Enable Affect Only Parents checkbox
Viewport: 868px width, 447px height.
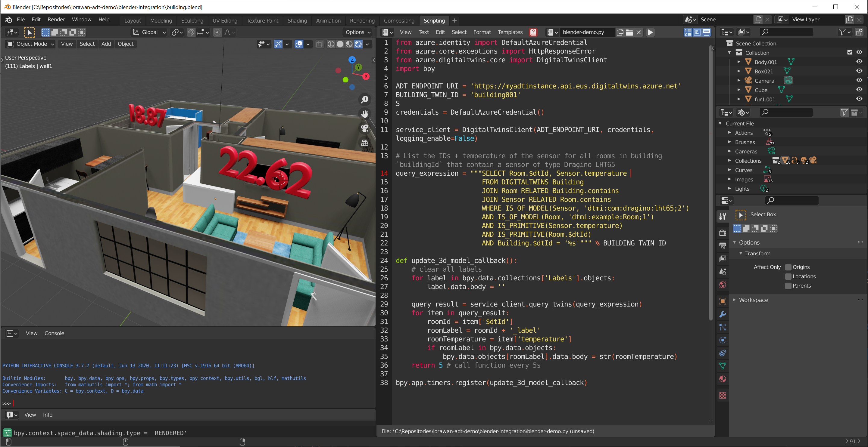[788, 286]
